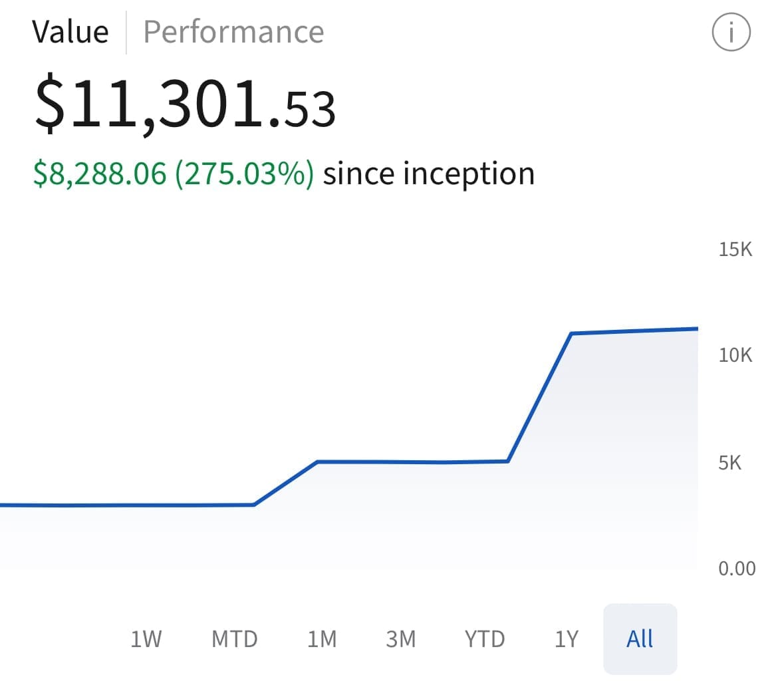Image resolution: width=784 pixels, height=689 pixels.
Task: Select the All time range
Action: click(x=640, y=639)
